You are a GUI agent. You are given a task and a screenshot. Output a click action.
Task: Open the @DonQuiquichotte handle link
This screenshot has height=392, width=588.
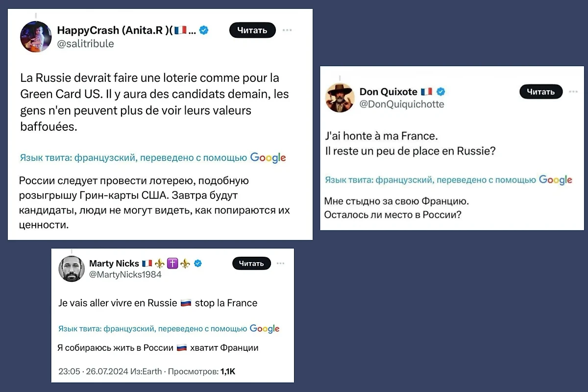point(402,104)
